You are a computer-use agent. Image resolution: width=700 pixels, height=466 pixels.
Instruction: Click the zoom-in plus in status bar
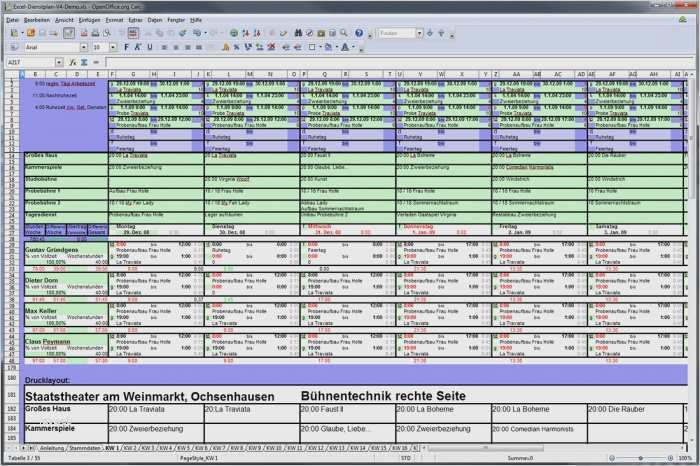tap(670, 458)
